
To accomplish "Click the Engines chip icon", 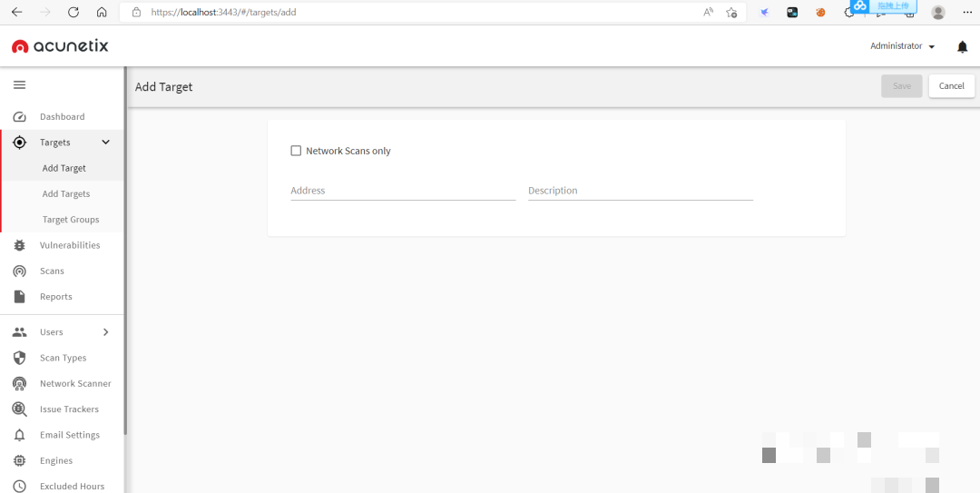I will tap(19, 460).
